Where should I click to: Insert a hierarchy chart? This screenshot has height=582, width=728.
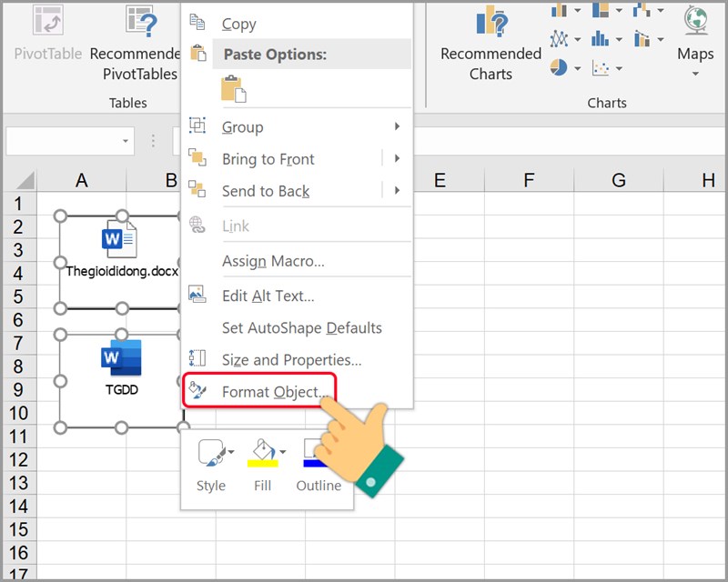601,10
